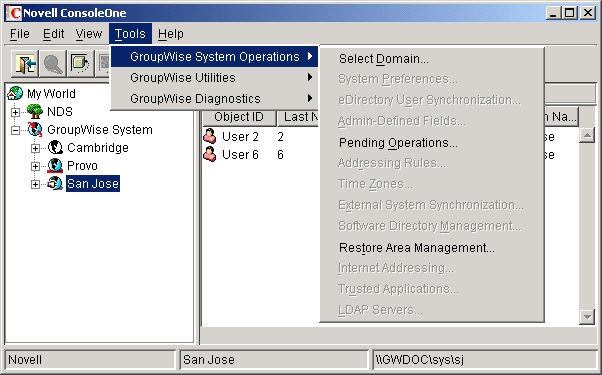Open the Edit menu
The height and width of the screenshot is (375, 602).
[x=53, y=34]
